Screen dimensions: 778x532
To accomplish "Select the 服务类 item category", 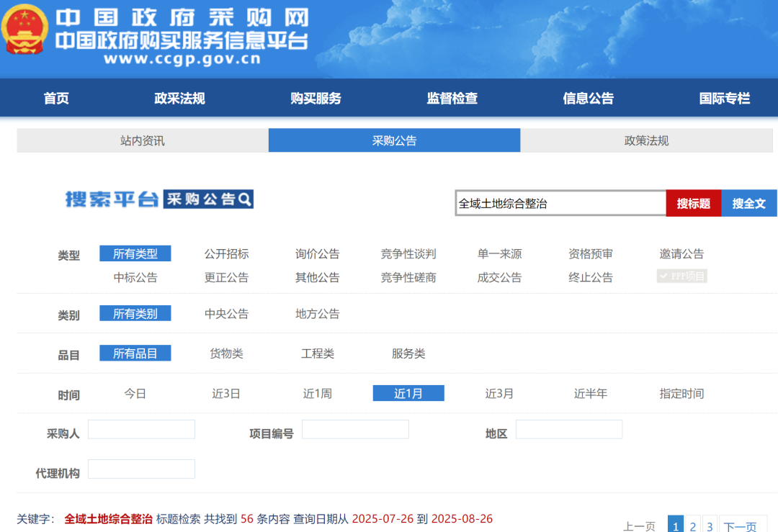I will click(x=408, y=353).
